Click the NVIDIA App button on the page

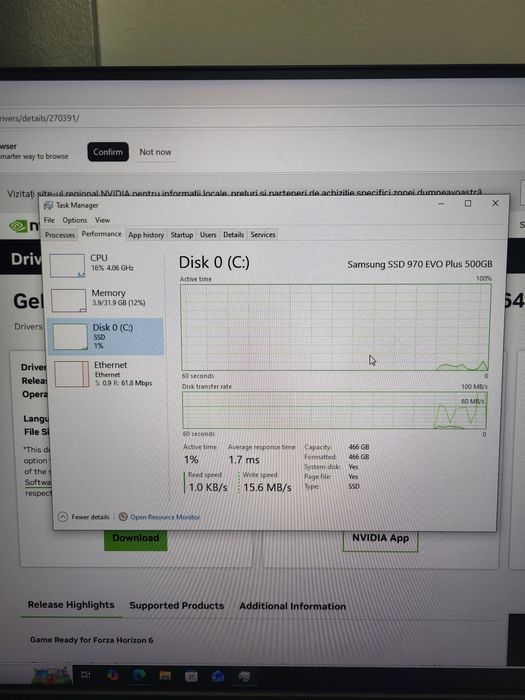coord(380,540)
